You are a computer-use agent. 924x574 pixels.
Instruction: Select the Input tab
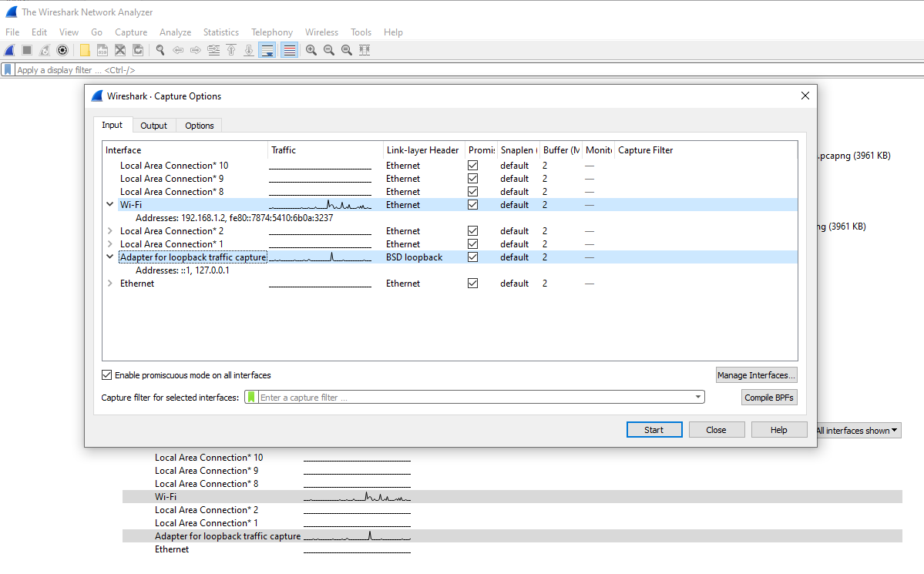[x=112, y=125]
